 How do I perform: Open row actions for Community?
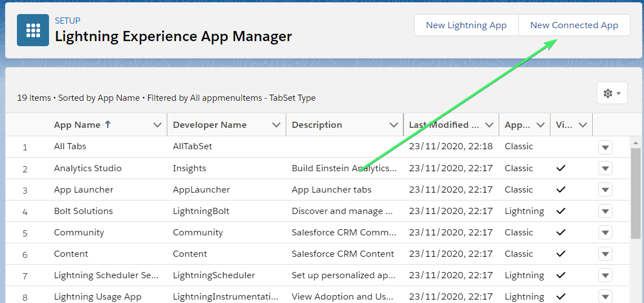point(605,233)
